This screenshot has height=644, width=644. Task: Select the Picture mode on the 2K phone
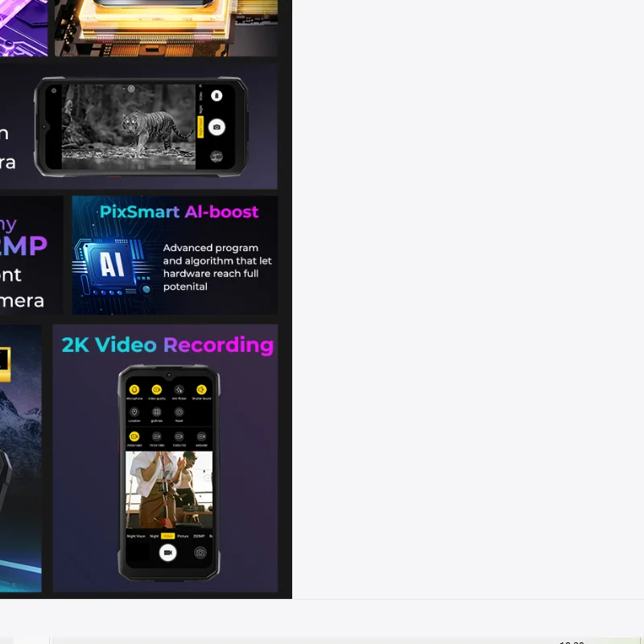click(183, 536)
